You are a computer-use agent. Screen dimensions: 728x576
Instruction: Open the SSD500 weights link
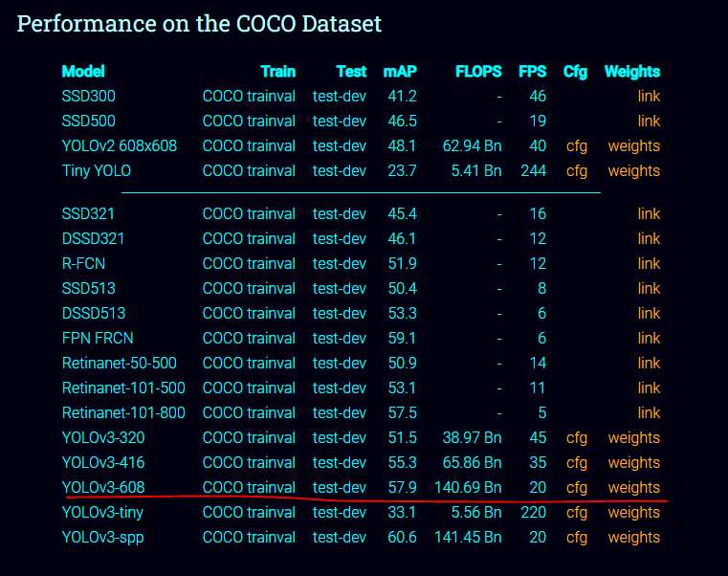[649, 122]
